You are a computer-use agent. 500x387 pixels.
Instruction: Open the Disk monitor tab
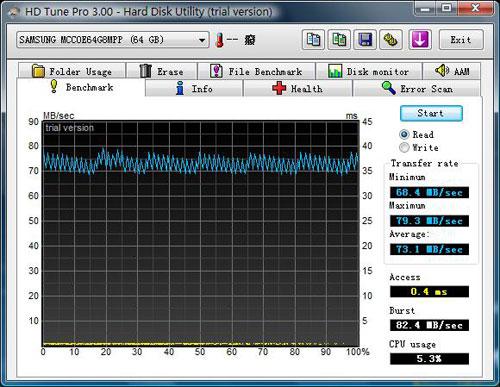coord(369,71)
